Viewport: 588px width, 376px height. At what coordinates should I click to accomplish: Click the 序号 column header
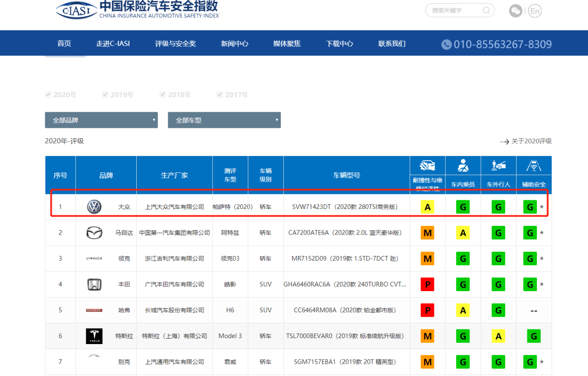[x=60, y=175]
